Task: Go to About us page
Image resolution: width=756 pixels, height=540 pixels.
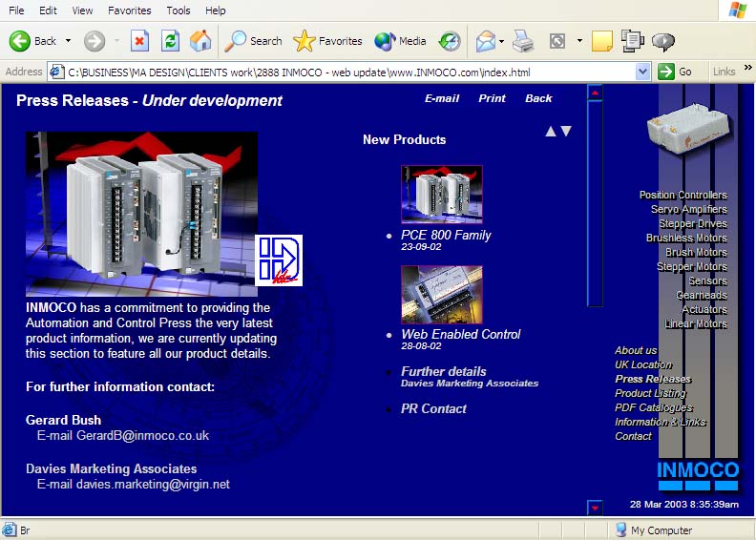Action: click(636, 350)
